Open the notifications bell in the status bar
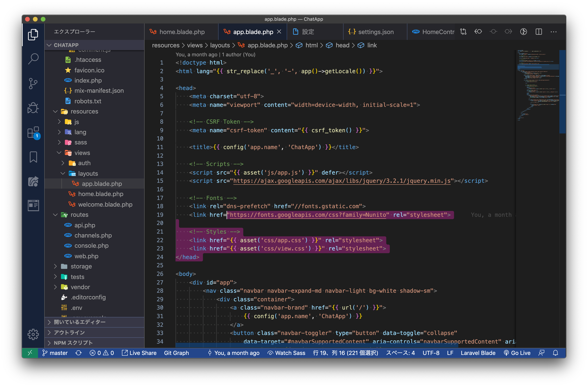This screenshot has width=588, height=387. point(556,353)
